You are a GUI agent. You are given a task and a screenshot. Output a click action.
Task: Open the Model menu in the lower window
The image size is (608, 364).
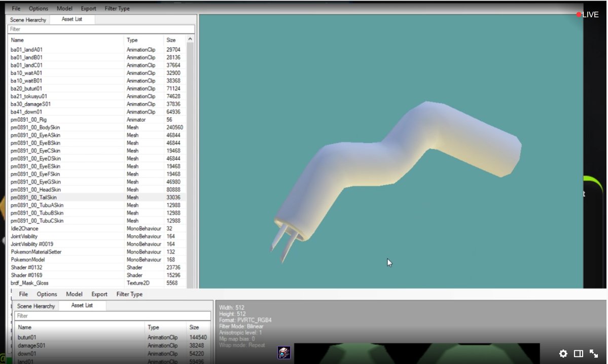coord(74,294)
